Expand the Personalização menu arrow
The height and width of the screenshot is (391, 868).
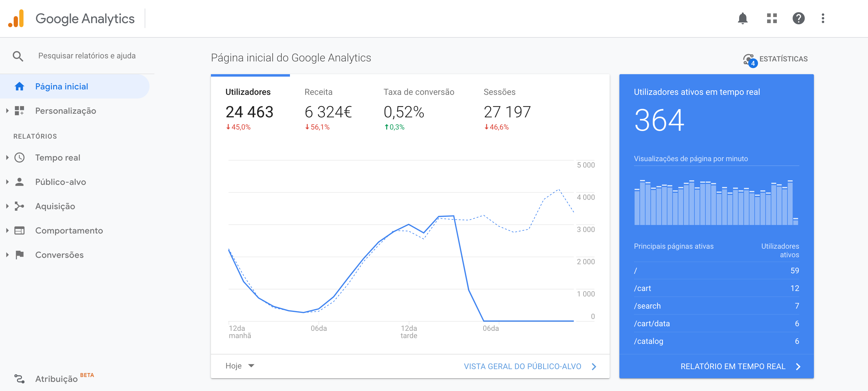7,111
